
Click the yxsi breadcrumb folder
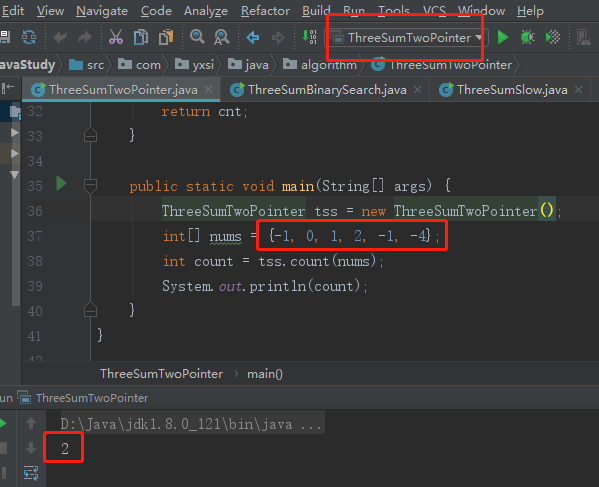(194, 65)
